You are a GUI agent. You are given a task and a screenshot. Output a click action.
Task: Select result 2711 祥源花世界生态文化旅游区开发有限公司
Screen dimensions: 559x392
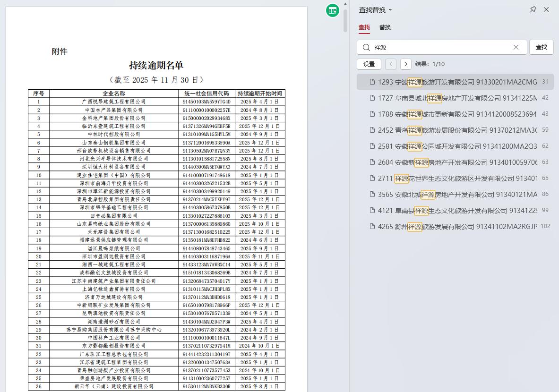pos(455,178)
